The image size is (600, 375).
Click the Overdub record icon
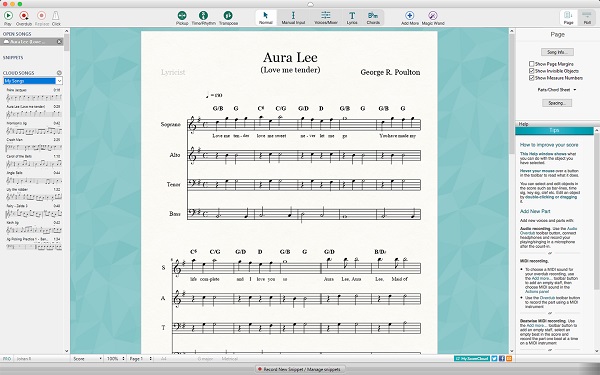(x=24, y=16)
